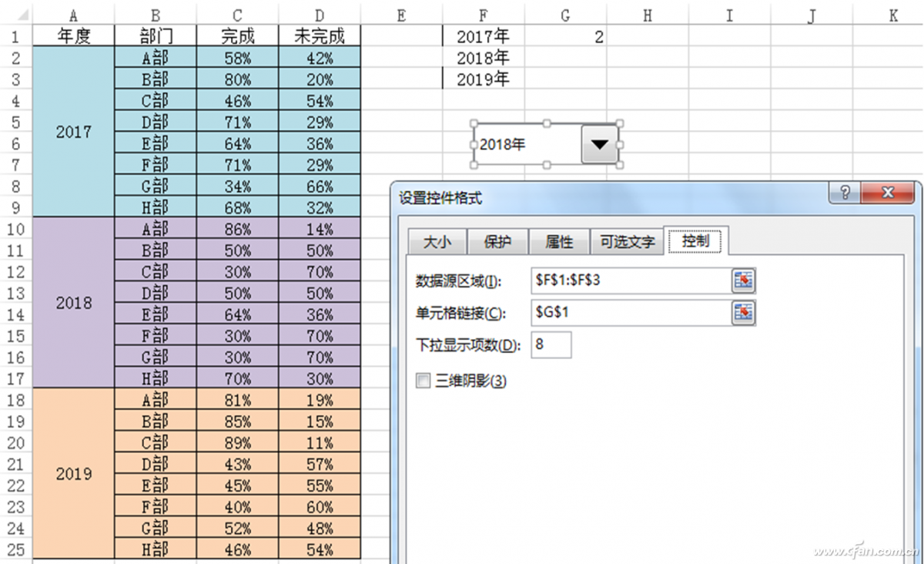Viewport: 924px width, 564px height.
Task: Click the merged 2019 year cell
Action: 74,474
